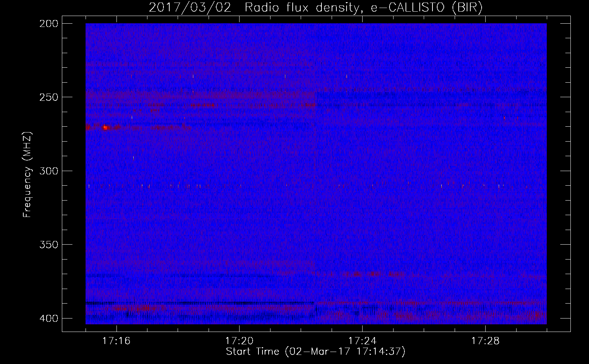Select the 300 frequency tick label
The image size is (589, 364).
(x=48, y=171)
